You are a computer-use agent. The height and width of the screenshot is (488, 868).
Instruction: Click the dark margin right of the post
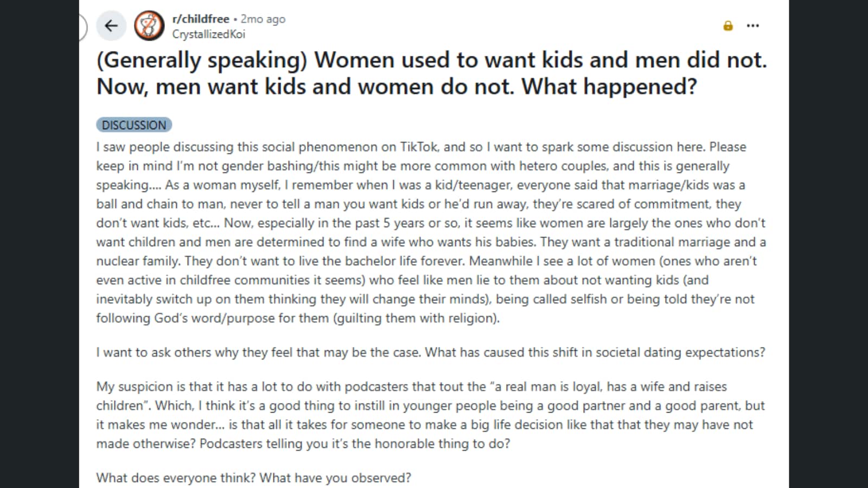coord(828,244)
